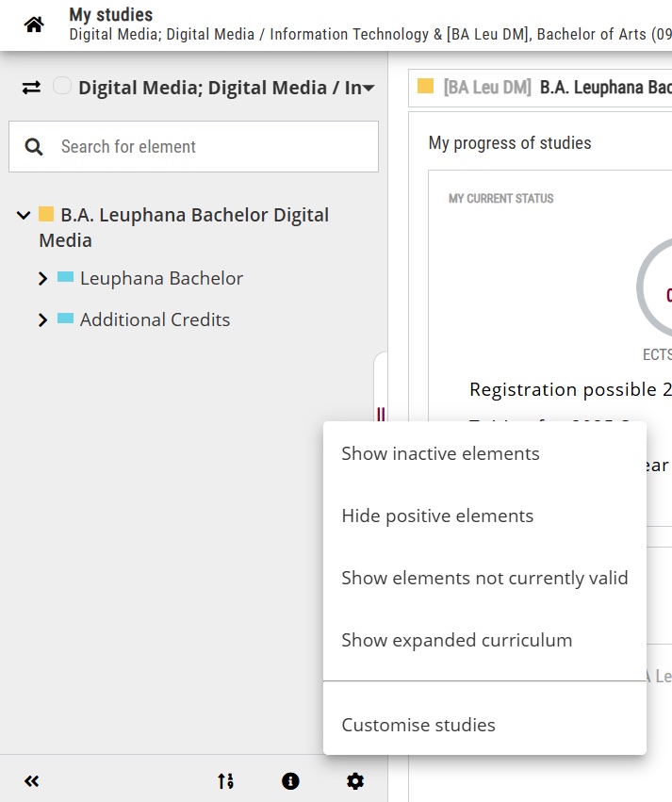Click the home icon in header
Viewport: 672px width, 802px height.
(34, 25)
